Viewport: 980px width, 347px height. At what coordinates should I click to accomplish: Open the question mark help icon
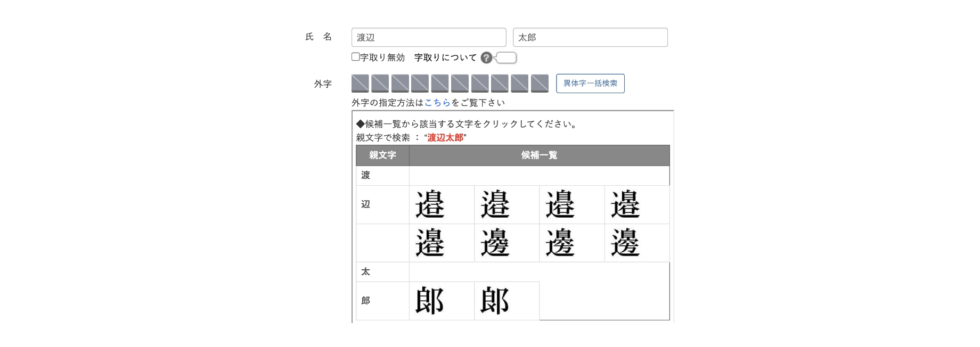tap(486, 57)
